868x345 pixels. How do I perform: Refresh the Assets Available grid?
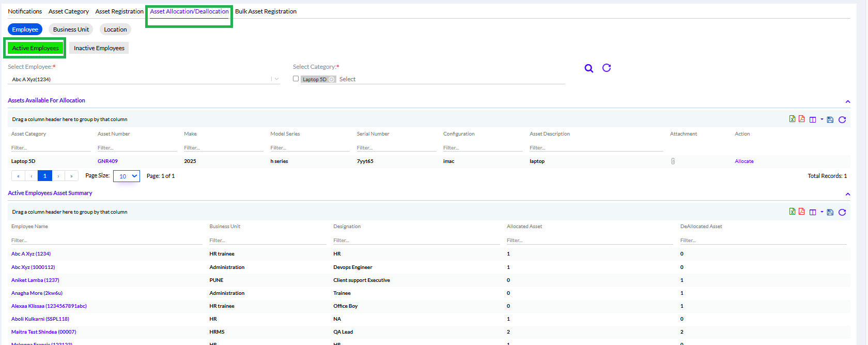(842, 119)
